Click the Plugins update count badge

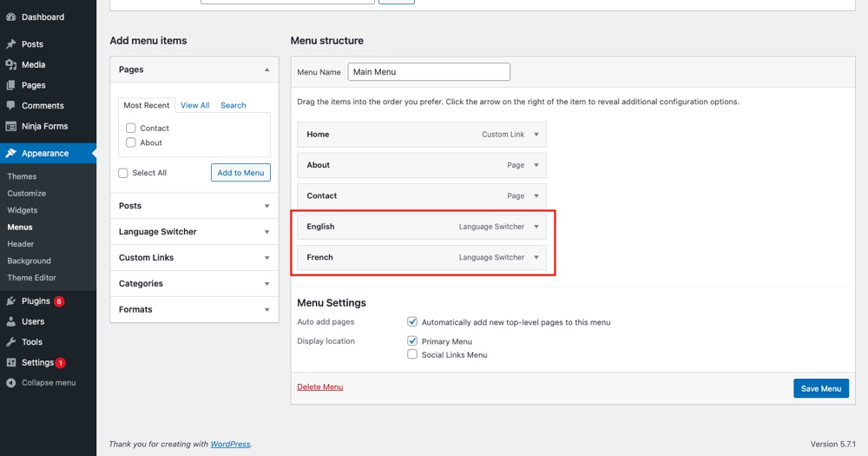[x=59, y=301]
